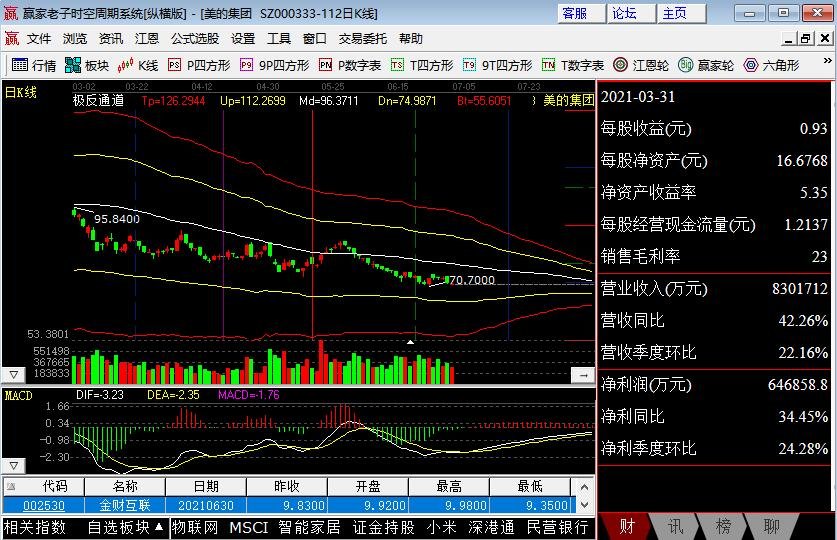Image resolution: width=837 pixels, height=540 pixels.
Task: Click the 极反通道 indicator name
Action: 98,100
